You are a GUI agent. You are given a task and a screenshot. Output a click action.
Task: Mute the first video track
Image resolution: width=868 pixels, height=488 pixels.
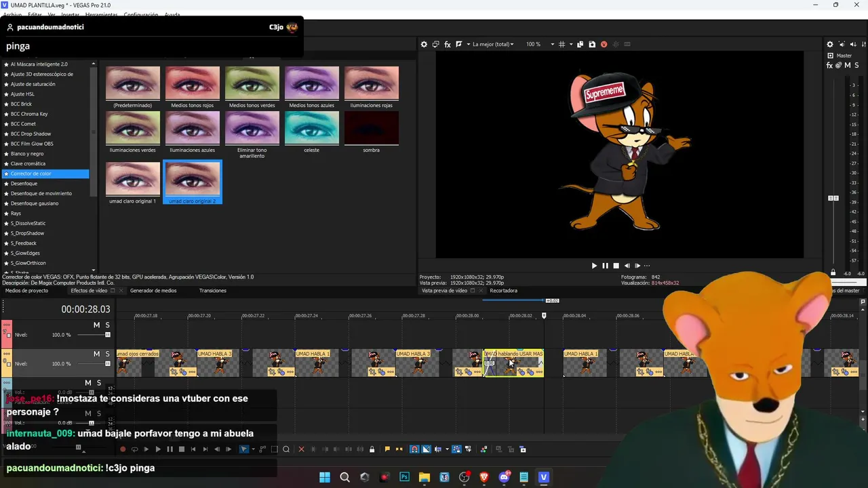tap(96, 325)
